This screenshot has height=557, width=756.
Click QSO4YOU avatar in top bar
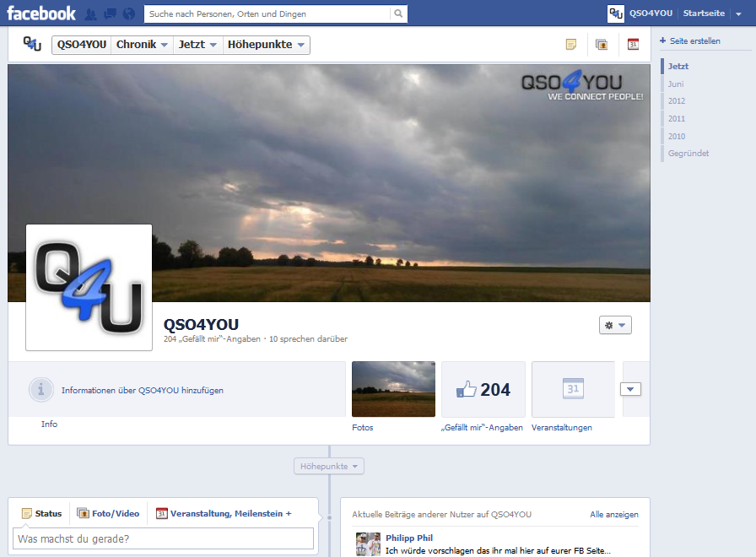[x=616, y=14]
